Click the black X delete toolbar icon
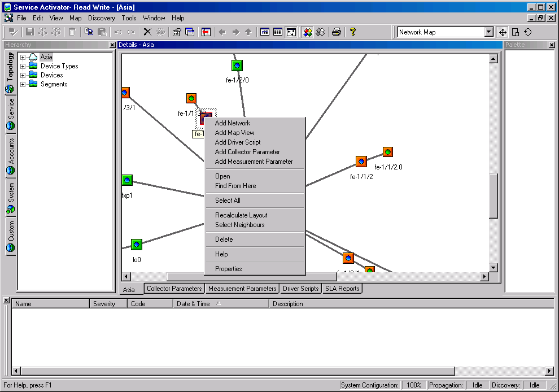The width and height of the screenshot is (559, 392). [147, 32]
